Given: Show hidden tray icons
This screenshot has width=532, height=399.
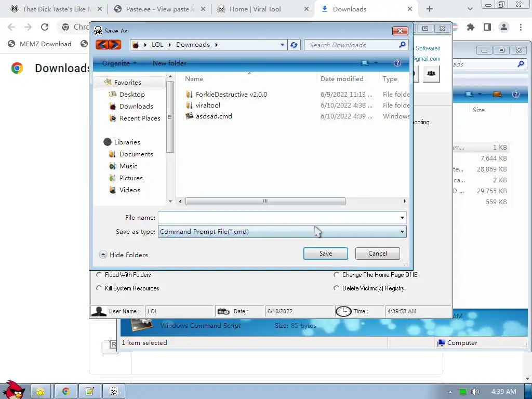Looking at the screenshot, I should [x=450, y=392].
